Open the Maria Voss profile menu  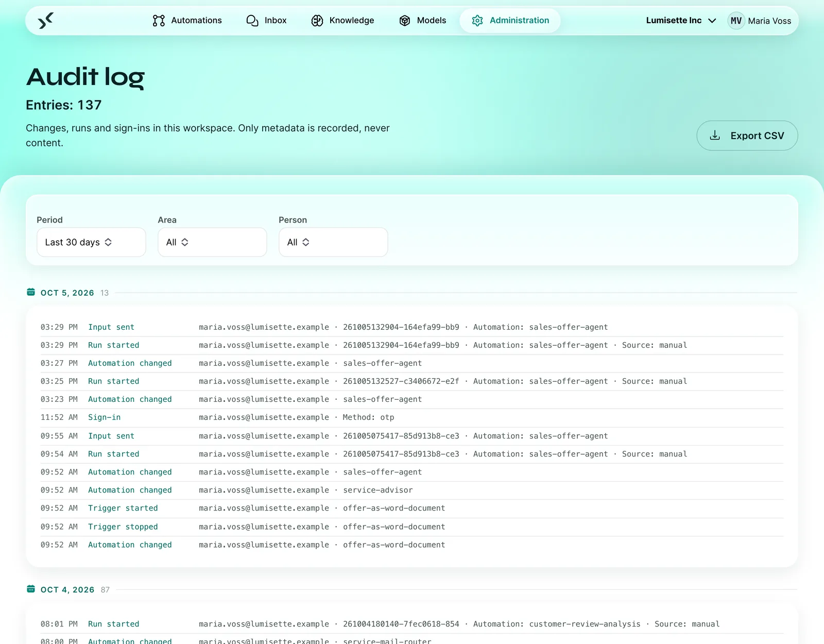[760, 21]
